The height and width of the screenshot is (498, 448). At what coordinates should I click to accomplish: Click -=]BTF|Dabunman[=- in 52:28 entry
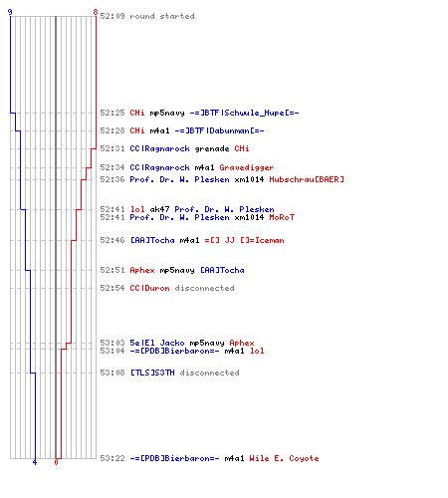(x=219, y=130)
